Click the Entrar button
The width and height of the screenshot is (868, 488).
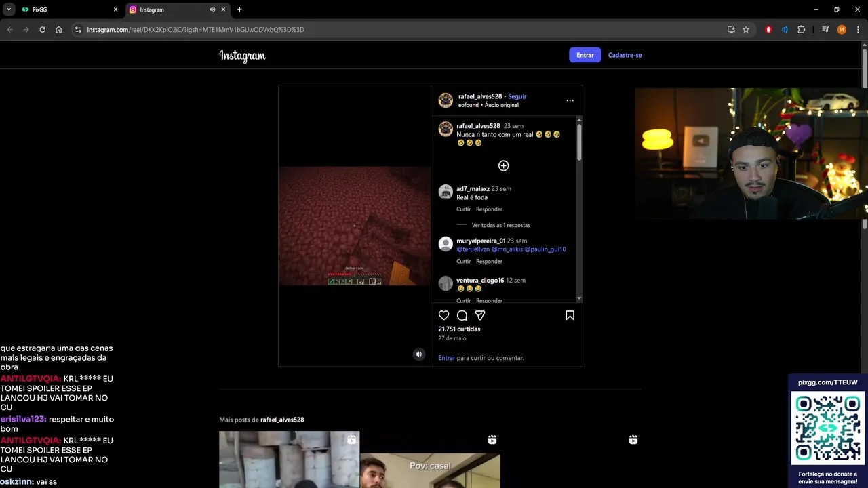585,55
